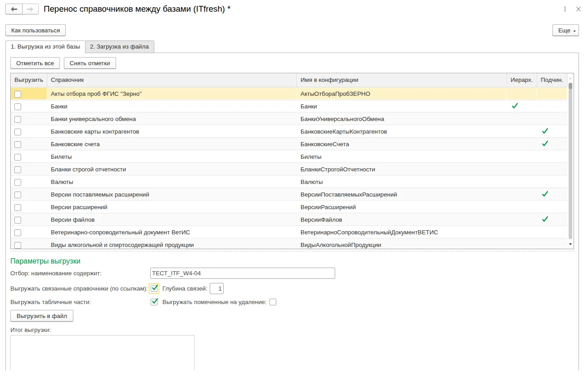Select the row Бланки строгой отчетности
Image resolution: width=588 pixels, height=376 pixels.
click(x=289, y=170)
